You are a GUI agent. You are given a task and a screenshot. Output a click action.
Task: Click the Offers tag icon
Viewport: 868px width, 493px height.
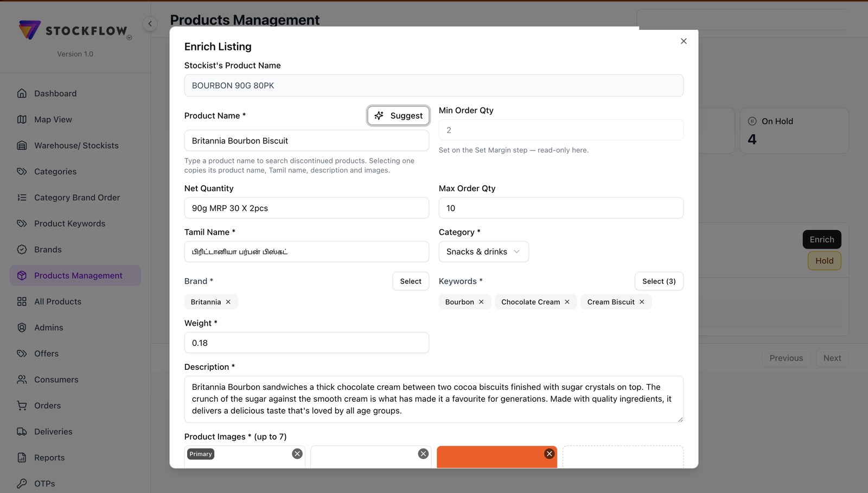(22, 354)
